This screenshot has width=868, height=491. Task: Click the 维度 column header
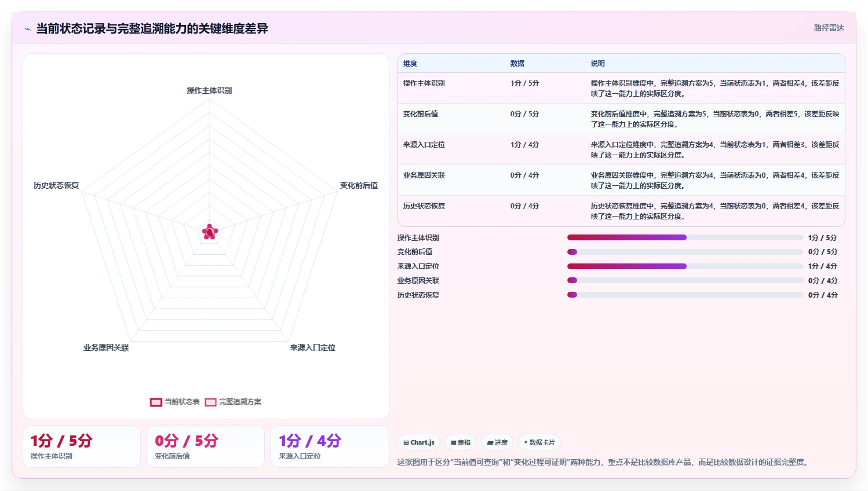pyautogui.click(x=410, y=64)
